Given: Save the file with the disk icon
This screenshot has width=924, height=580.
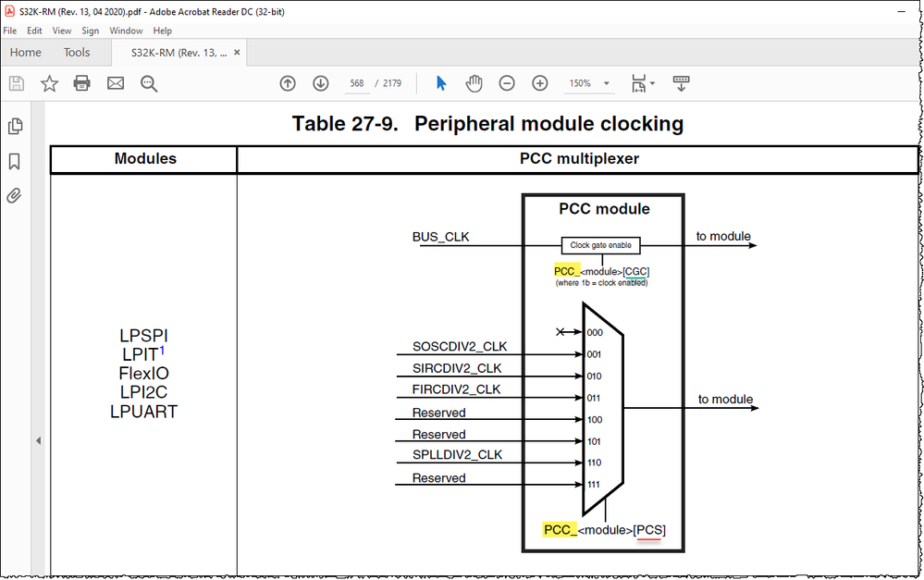Looking at the screenshot, I should (x=16, y=83).
